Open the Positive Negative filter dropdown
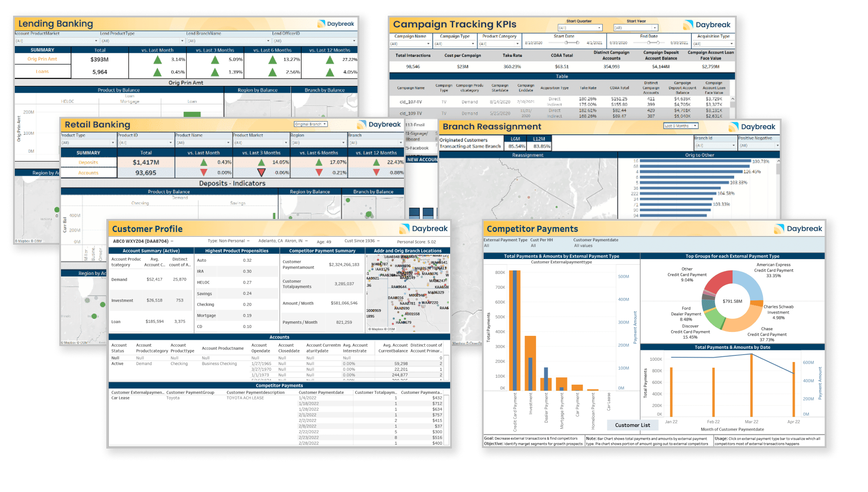 coord(759,145)
